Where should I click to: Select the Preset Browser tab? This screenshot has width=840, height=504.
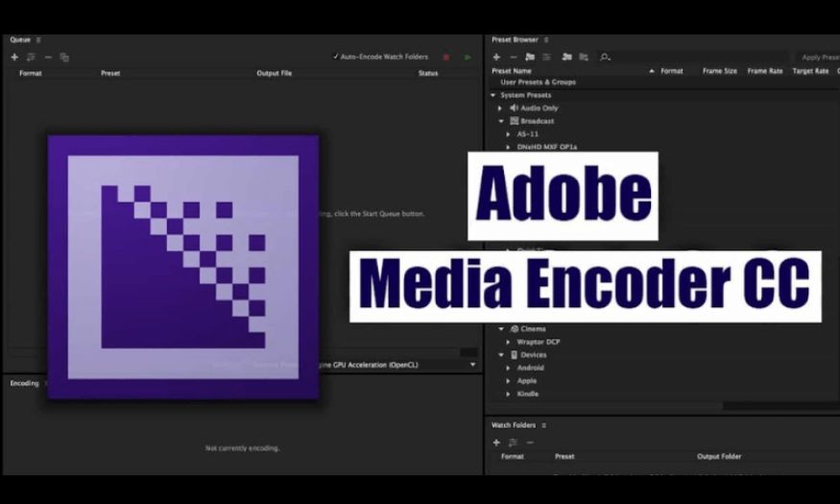click(x=515, y=39)
